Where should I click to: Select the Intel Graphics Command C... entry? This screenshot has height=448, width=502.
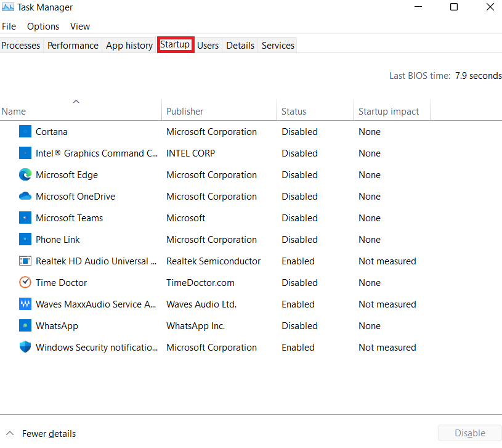coord(97,153)
